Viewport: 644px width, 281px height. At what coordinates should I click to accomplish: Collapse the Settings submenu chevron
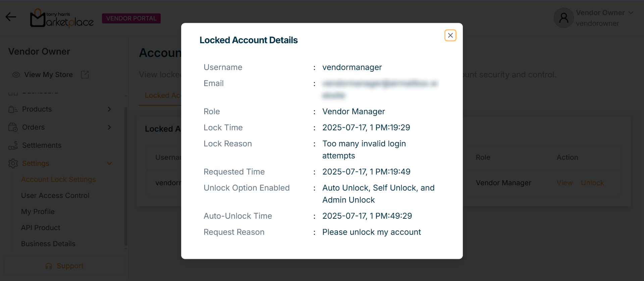(109, 163)
